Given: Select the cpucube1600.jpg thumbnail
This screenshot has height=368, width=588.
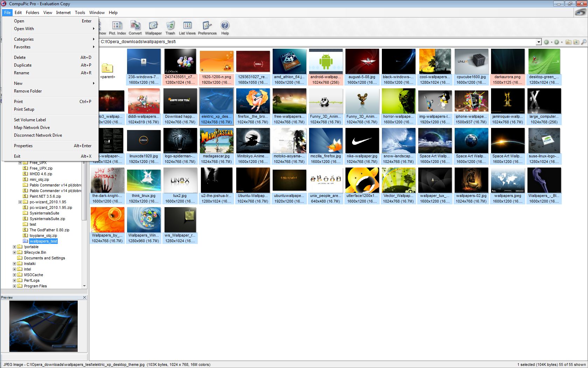Looking at the screenshot, I should [x=471, y=67].
